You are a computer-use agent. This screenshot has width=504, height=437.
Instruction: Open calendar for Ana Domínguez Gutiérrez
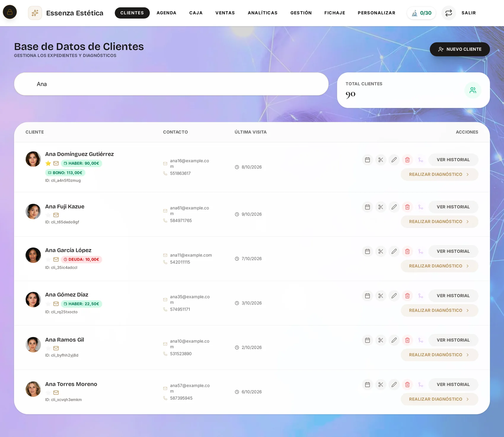pos(367,160)
